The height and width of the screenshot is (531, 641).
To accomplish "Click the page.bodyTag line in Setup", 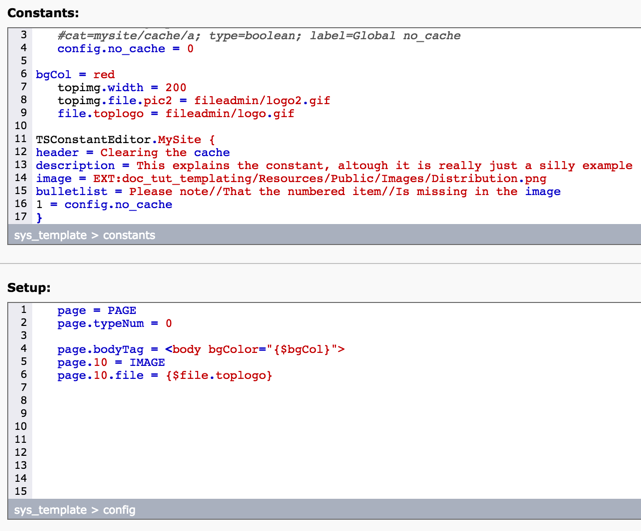I will tap(200, 349).
